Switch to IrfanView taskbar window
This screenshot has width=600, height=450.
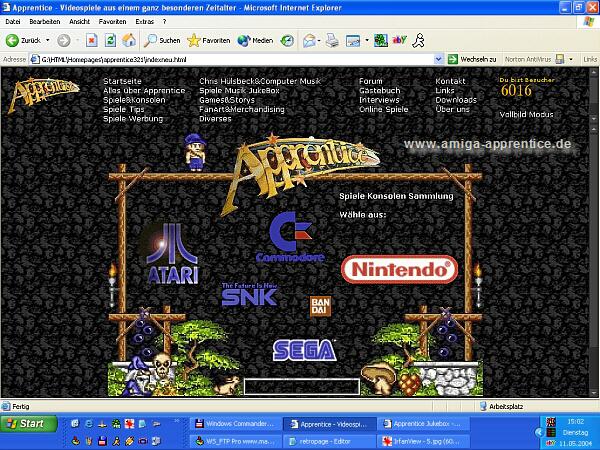(x=423, y=441)
